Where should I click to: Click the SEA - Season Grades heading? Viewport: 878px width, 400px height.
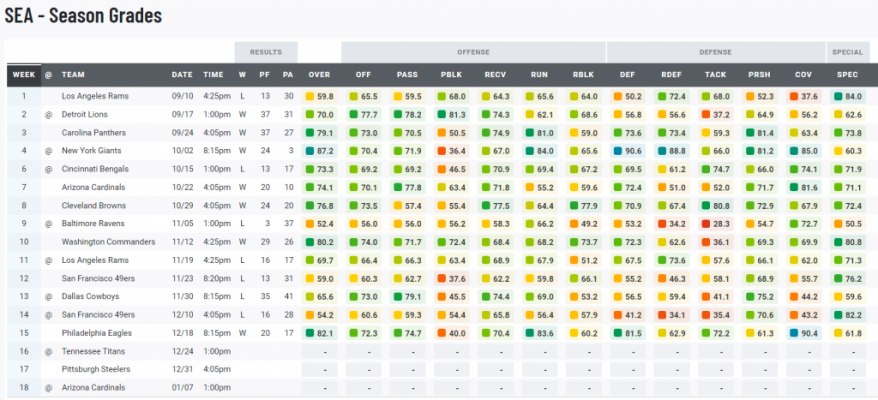(x=83, y=15)
